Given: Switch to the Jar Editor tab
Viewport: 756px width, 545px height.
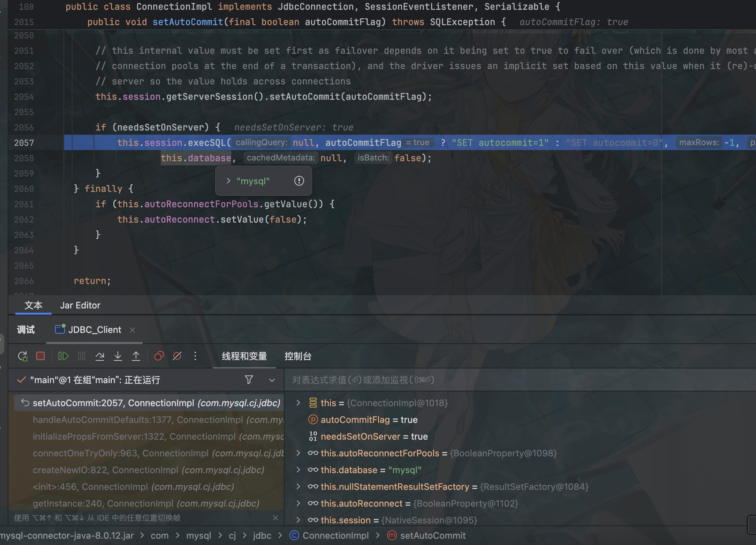Looking at the screenshot, I should [x=80, y=305].
